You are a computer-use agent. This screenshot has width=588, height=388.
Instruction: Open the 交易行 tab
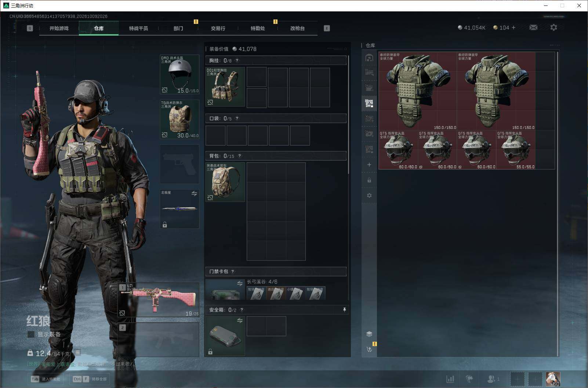218,28
